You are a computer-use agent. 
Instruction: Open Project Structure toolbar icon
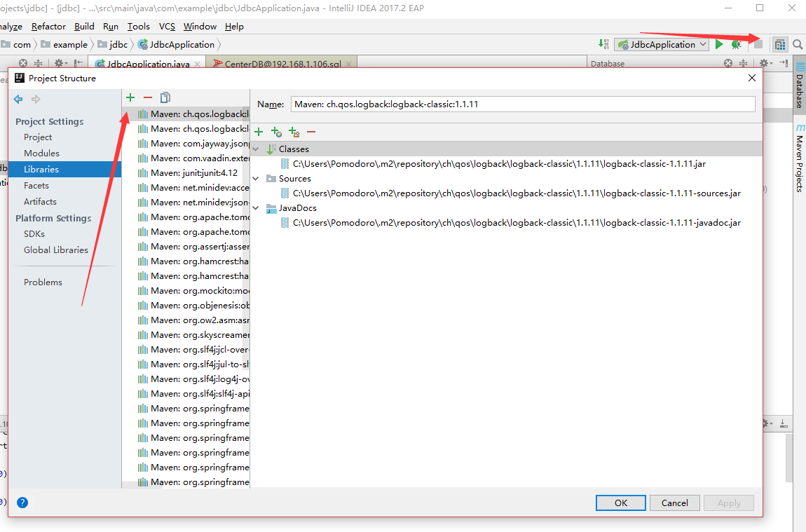[780, 45]
